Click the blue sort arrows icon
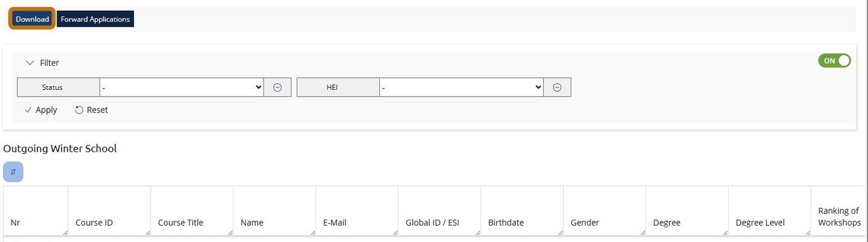This screenshot has height=242, width=868. pyautogui.click(x=13, y=172)
